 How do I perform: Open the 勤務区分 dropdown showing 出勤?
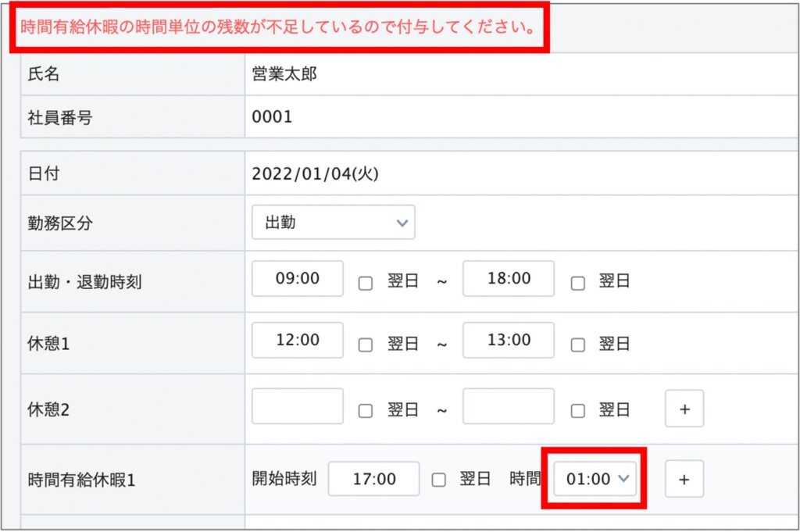(x=333, y=223)
